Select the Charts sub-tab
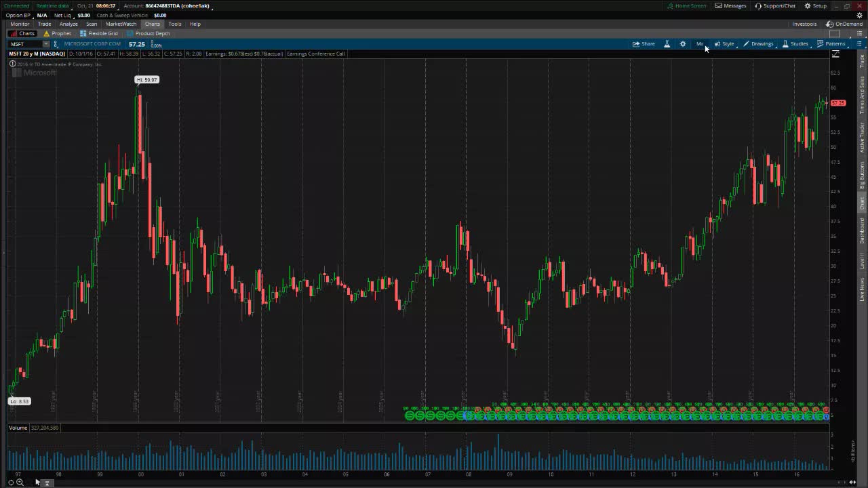Viewport: 868px width, 488px height. 22,33
